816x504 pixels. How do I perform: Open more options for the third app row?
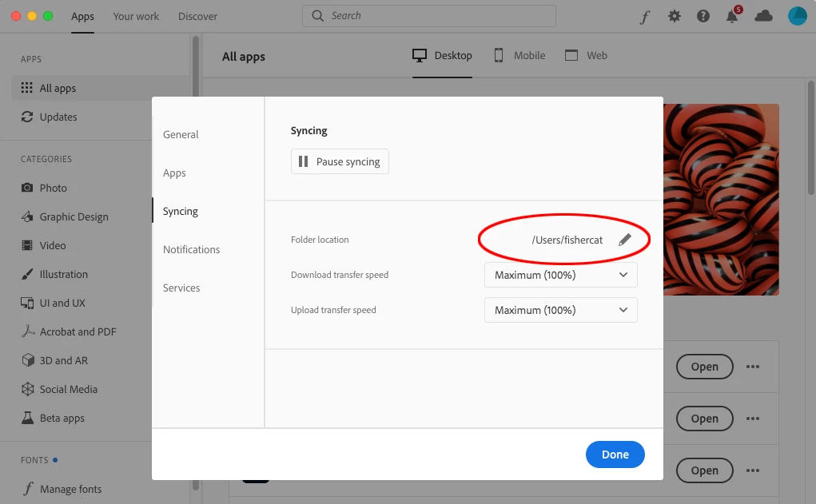[753, 470]
